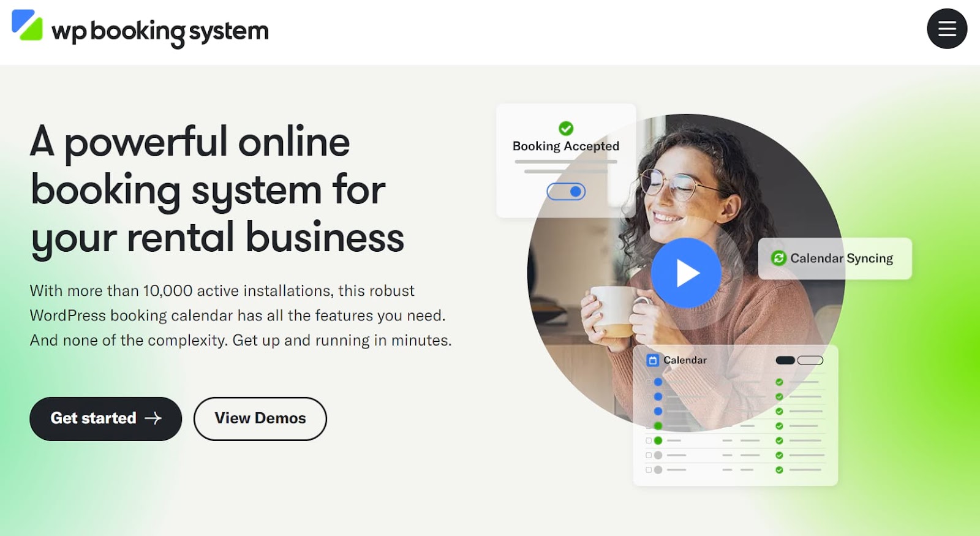Viewport: 980px width, 536px height.
Task: Toggle the Booking Accepted switch
Action: click(566, 192)
